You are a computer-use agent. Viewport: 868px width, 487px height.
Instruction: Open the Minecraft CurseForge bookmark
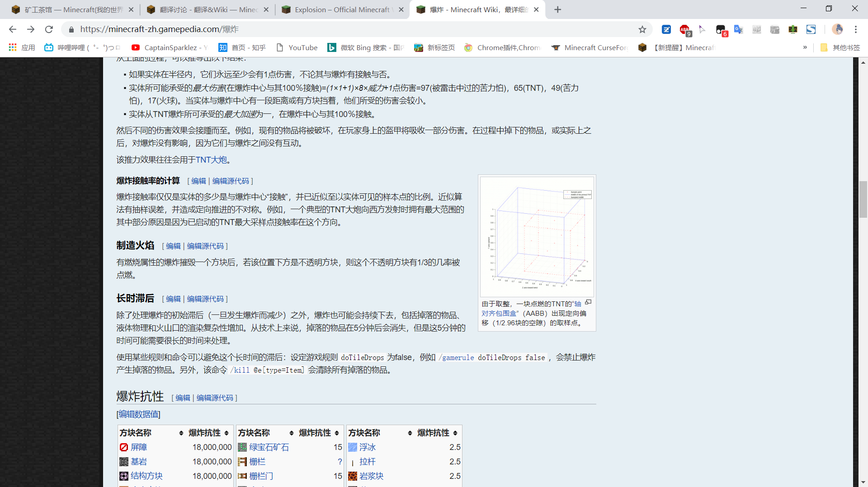click(x=590, y=47)
